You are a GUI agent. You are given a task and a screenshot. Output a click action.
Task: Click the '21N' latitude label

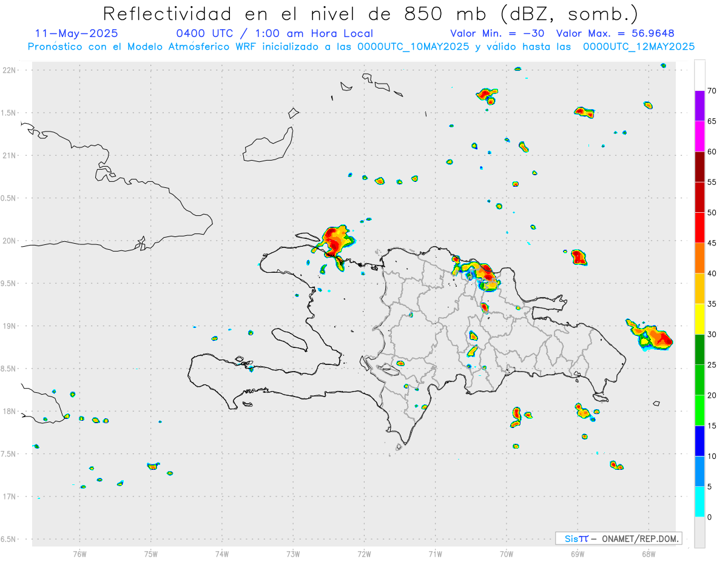tap(10, 155)
